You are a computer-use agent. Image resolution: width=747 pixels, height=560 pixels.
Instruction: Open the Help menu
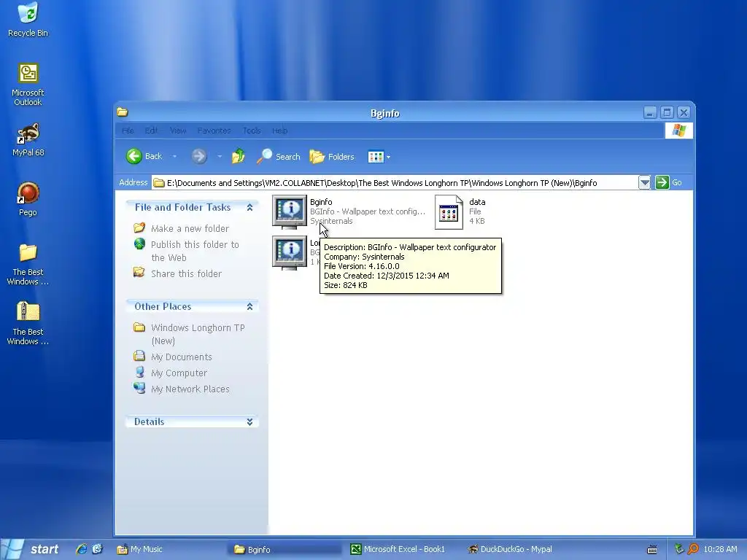point(279,131)
